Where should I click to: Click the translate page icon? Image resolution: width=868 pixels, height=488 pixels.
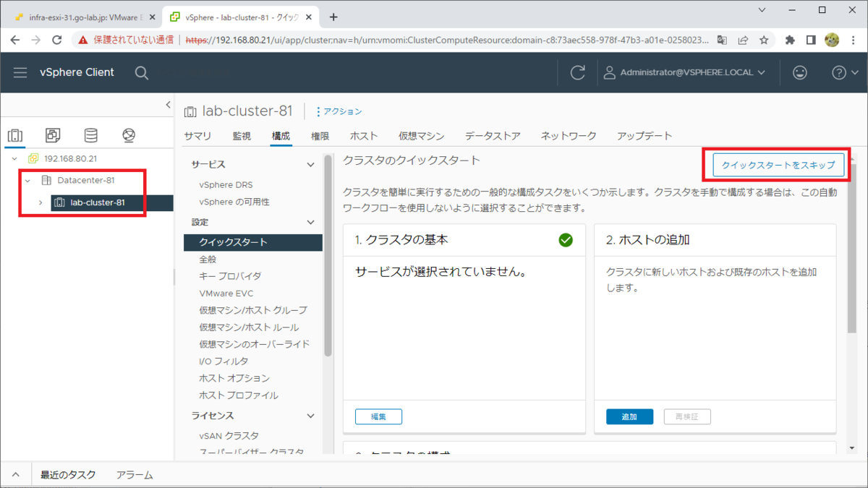tap(722, 40)
